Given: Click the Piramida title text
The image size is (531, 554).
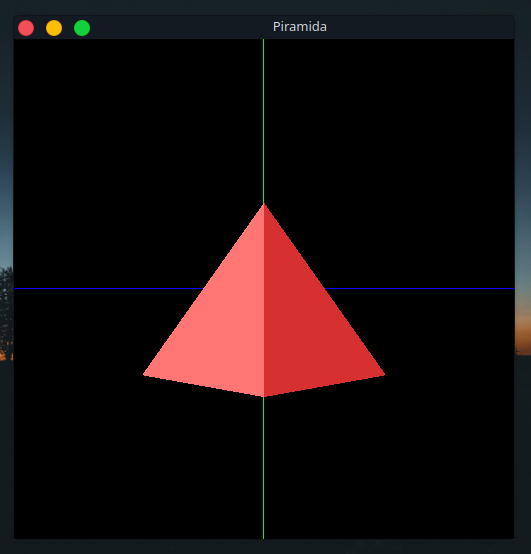Looking at the screenshot, I should 300,27.
